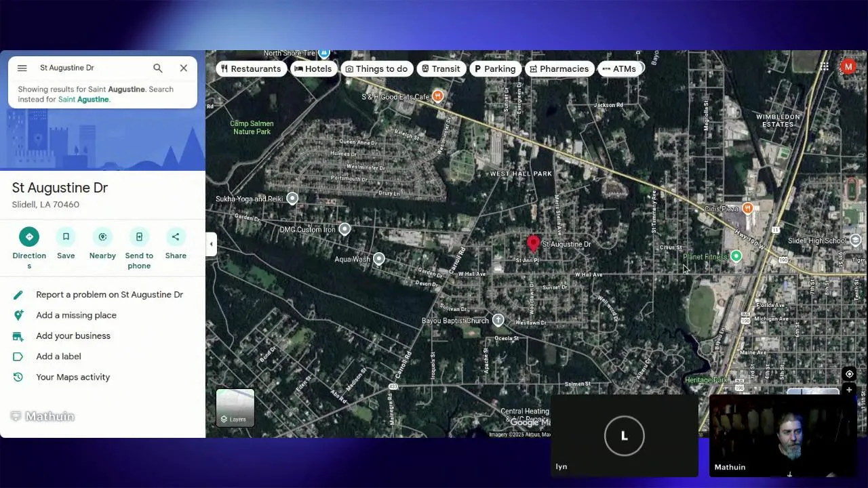The image size is (868, 488).
Task: Open the Google apps grid icon
Action: coord(824,66)
